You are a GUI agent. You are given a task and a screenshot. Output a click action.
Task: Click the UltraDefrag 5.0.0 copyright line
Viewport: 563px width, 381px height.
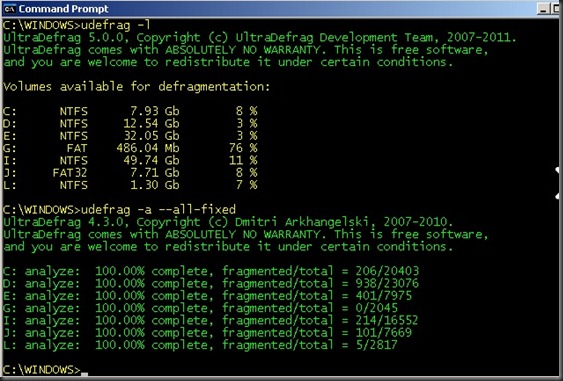pyautogui.click(x=260, y=37)
